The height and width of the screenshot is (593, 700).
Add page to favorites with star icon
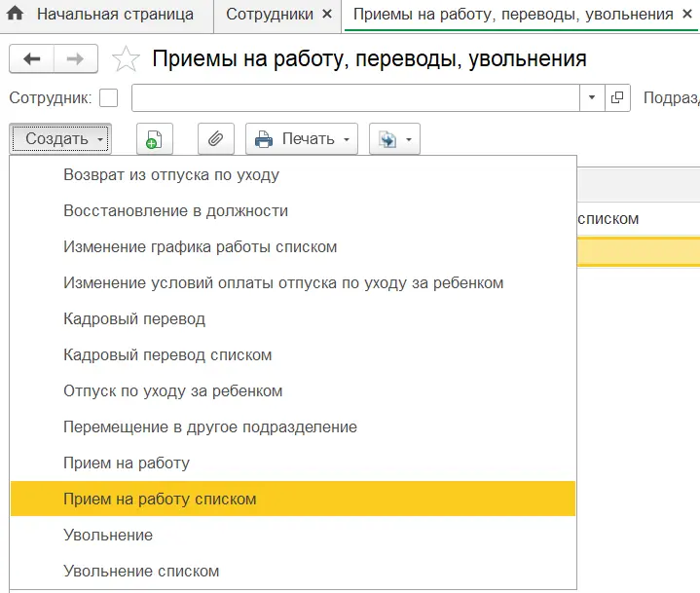click(x=126, y=59)
